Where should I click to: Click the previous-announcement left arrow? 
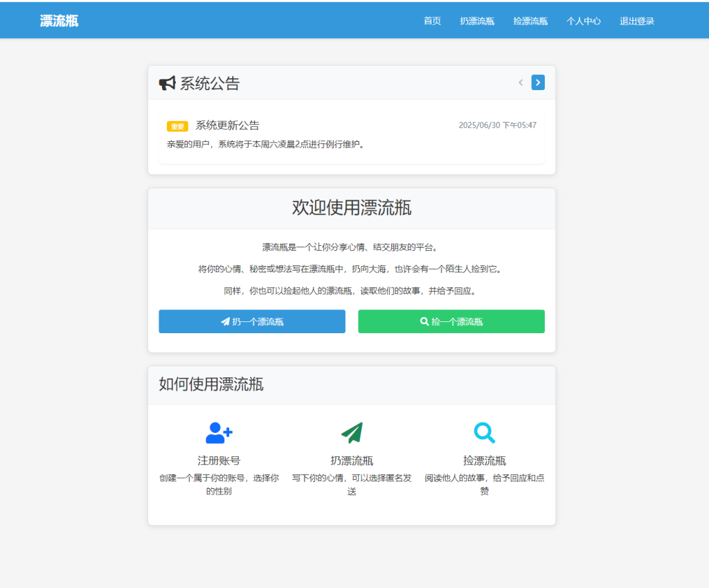[x=520, y=82]
